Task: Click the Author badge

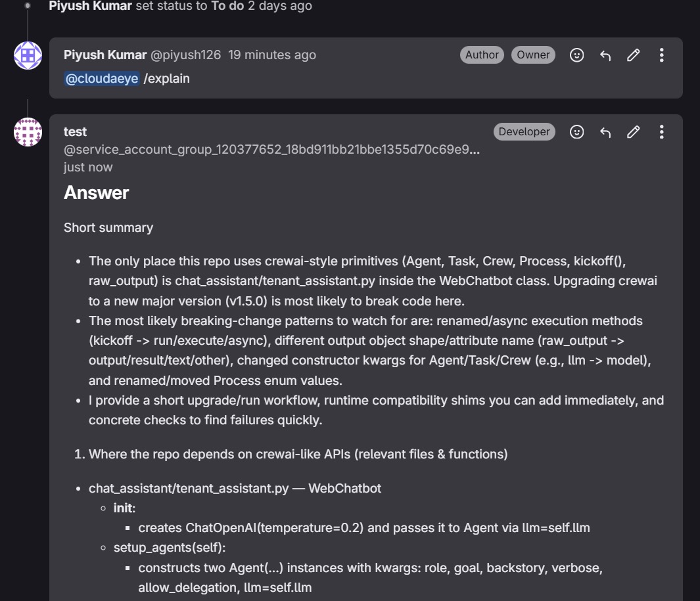Action: [x=482, y=55]
